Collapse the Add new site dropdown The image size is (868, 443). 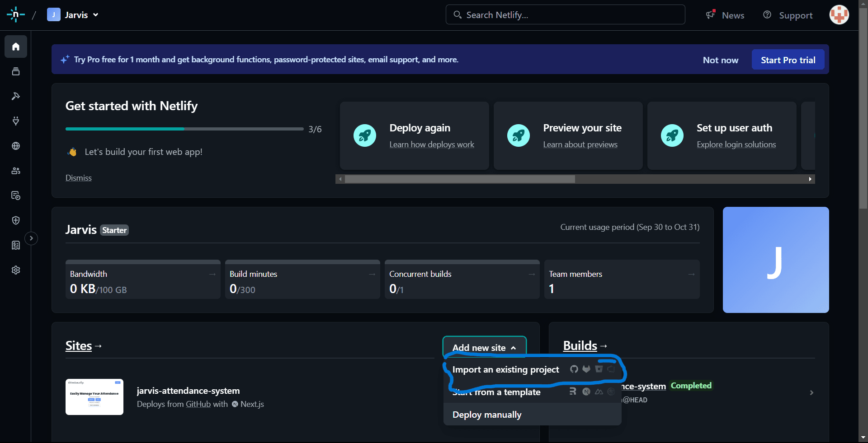[484, 347]
